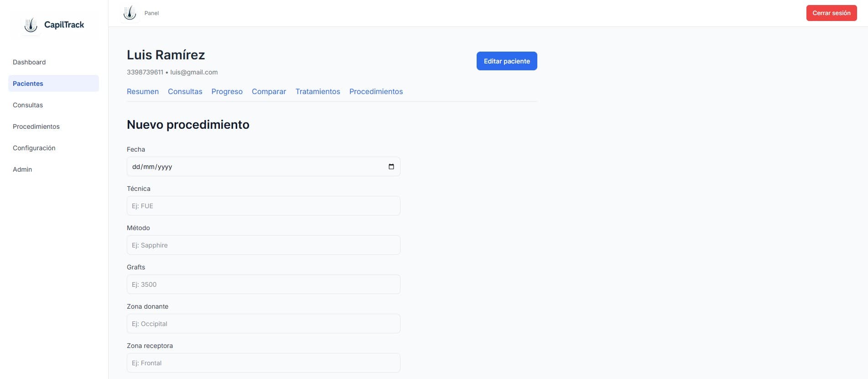Click the Editar paciente button
This screenshot has height=379, width=868.
coord(507,61)
